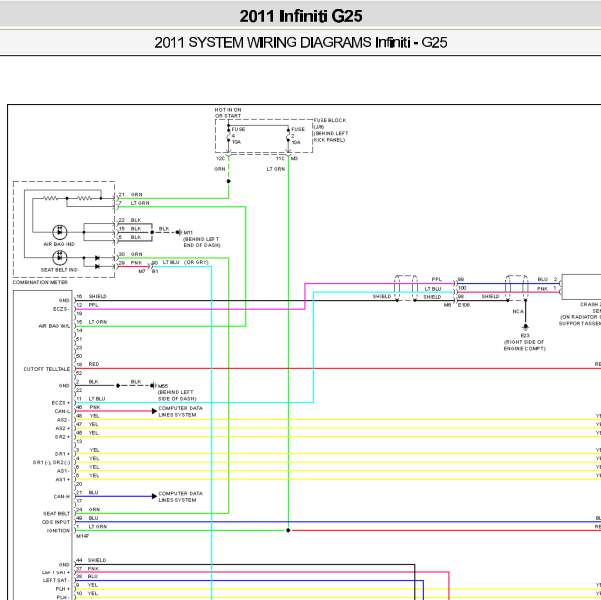Click the "DR1 (-), DR2 (-)" terminal label

tap(52, 463)
